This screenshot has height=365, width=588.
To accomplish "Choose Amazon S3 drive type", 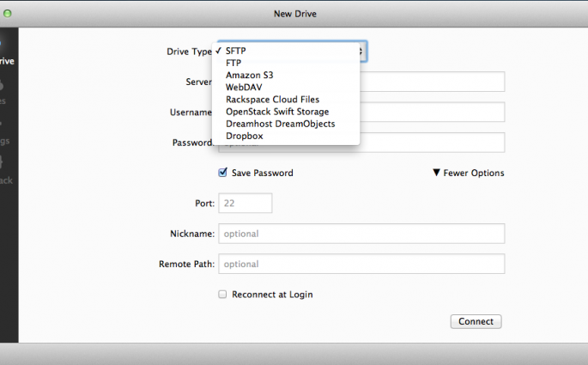I will click(x=250, y=75).
